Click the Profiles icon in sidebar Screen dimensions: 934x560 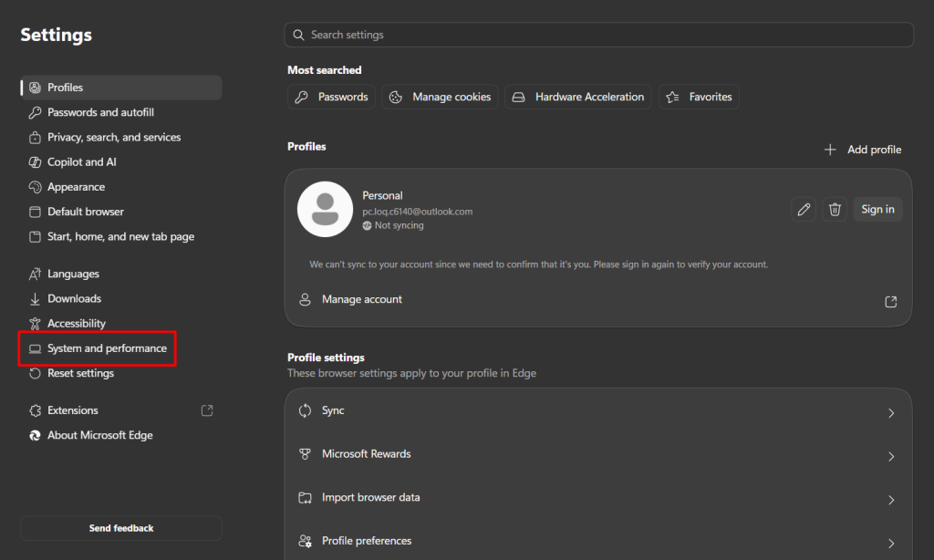[36, 88]
